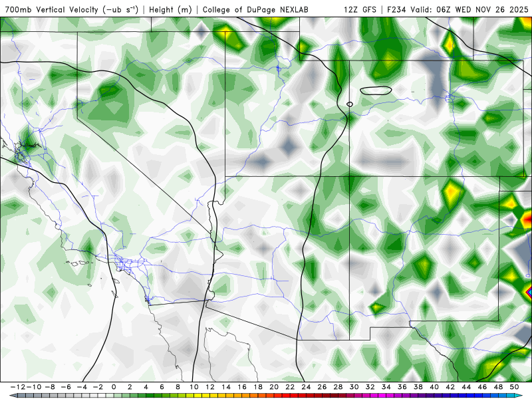
Task: Click the "18" colorbar scale label
Action: [x=258, y=387]
